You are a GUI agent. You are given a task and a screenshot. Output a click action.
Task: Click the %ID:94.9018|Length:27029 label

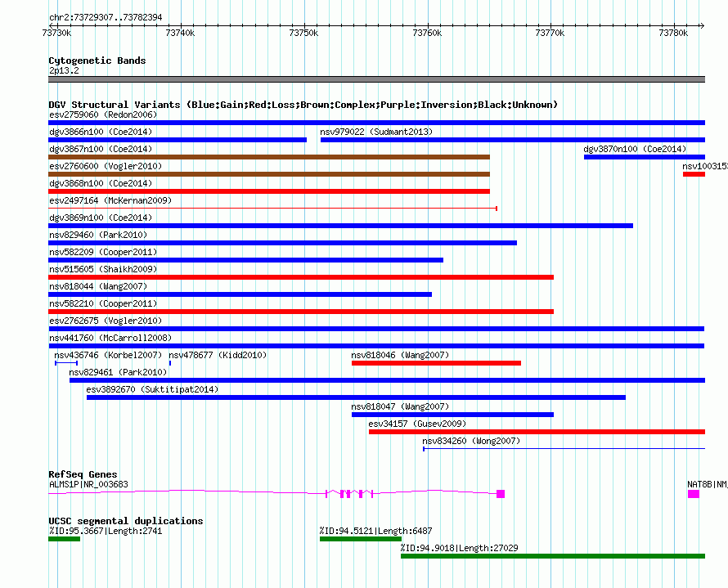coord(460,548)
